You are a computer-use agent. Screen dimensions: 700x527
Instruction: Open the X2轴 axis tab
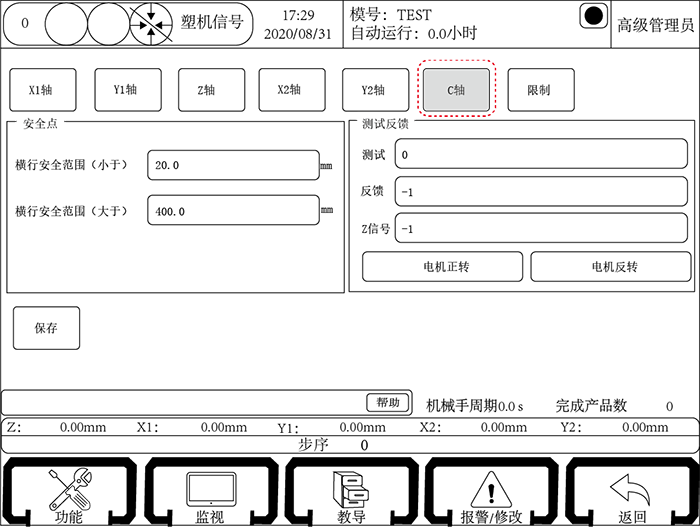pyautogui.click(x=290, y=90)
